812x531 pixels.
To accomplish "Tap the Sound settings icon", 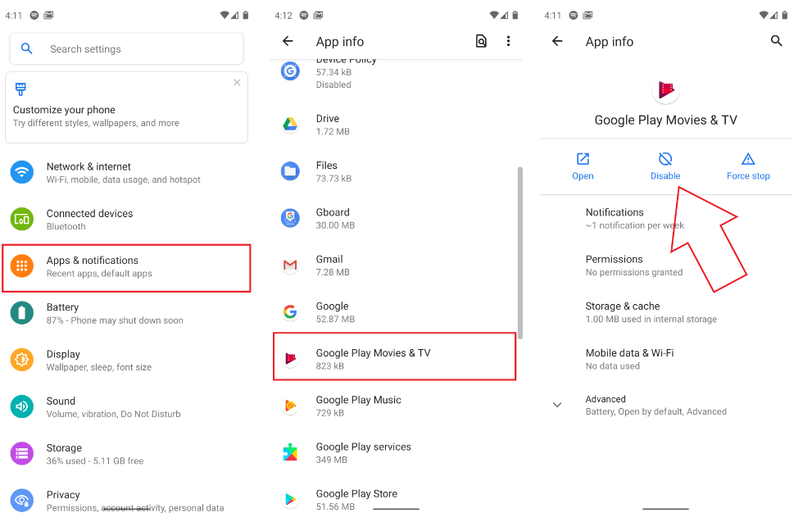I will (x=22, y=406).
